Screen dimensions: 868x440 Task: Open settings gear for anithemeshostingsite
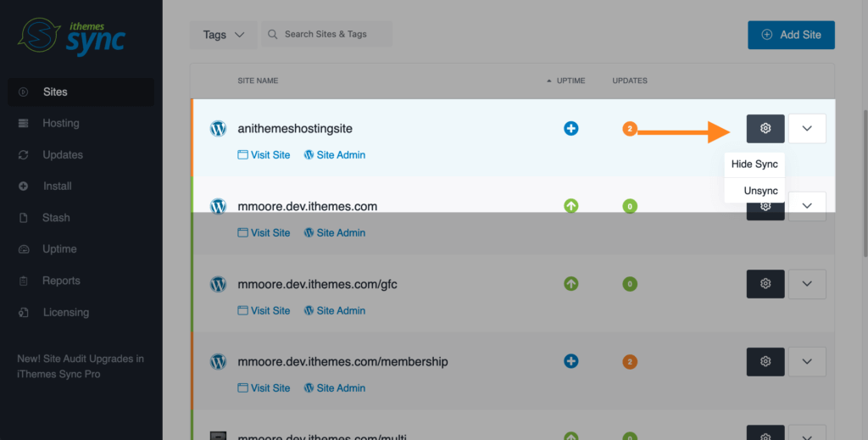(765, 128)
